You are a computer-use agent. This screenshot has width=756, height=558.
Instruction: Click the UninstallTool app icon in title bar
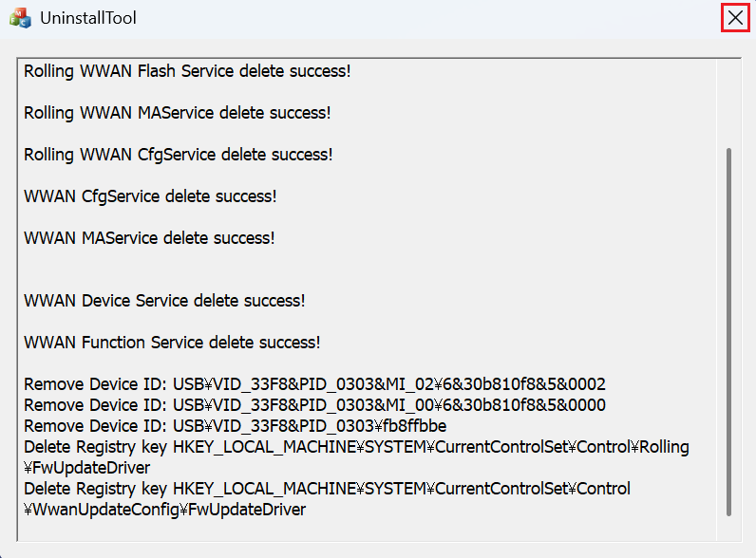click(20, 17)
